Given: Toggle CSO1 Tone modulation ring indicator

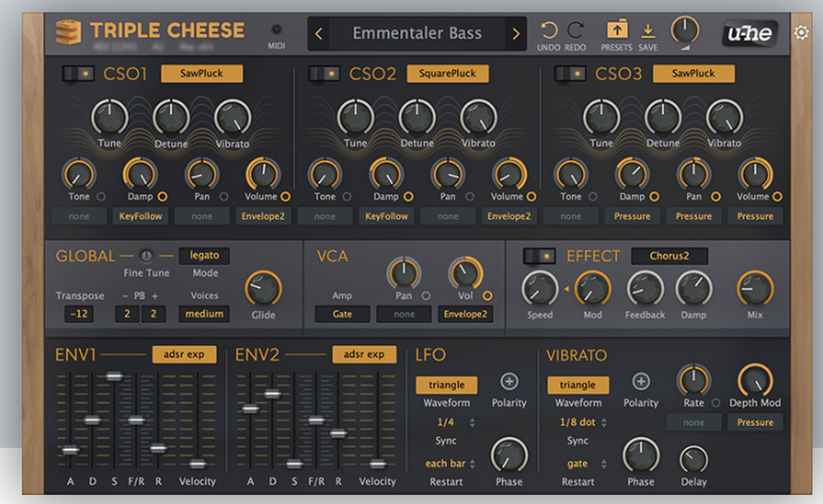Looking at the screenshot, I should click(100, 197).
